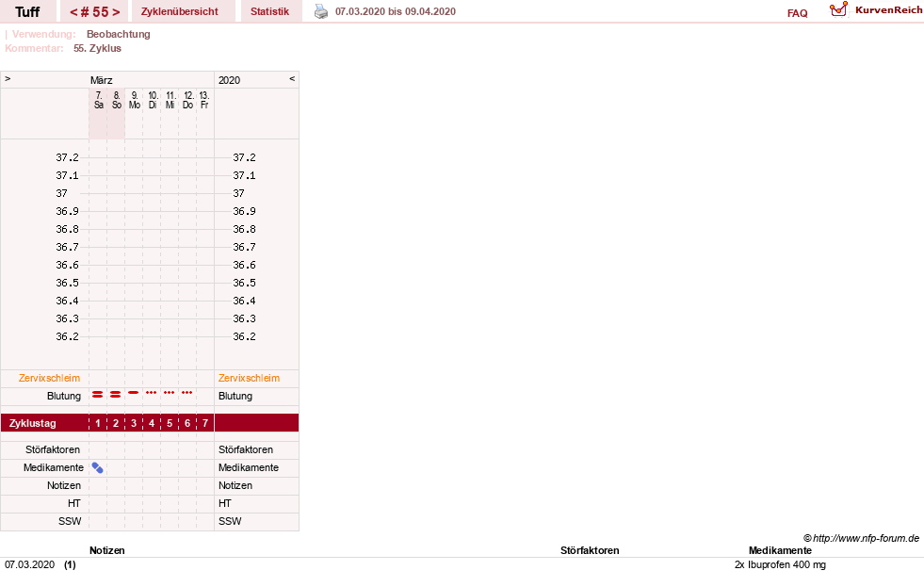Click the blue pill medication icon
Viewport: 924px width, 587px height.
97,468
